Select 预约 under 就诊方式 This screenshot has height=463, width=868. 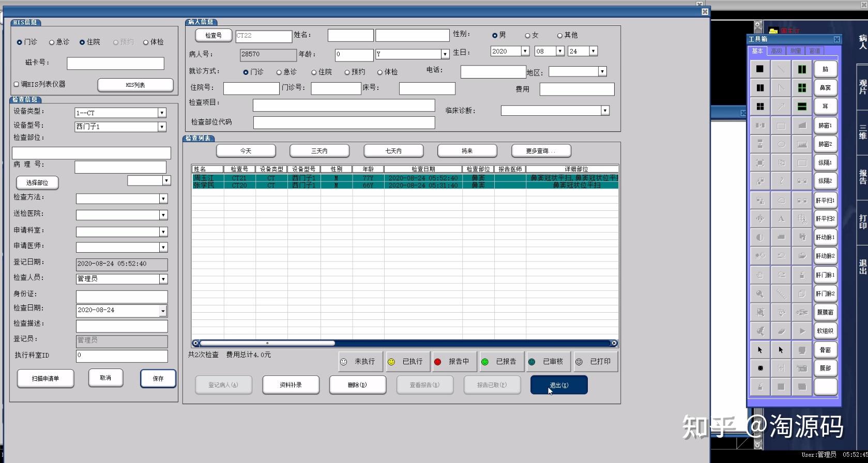point(347,72)
